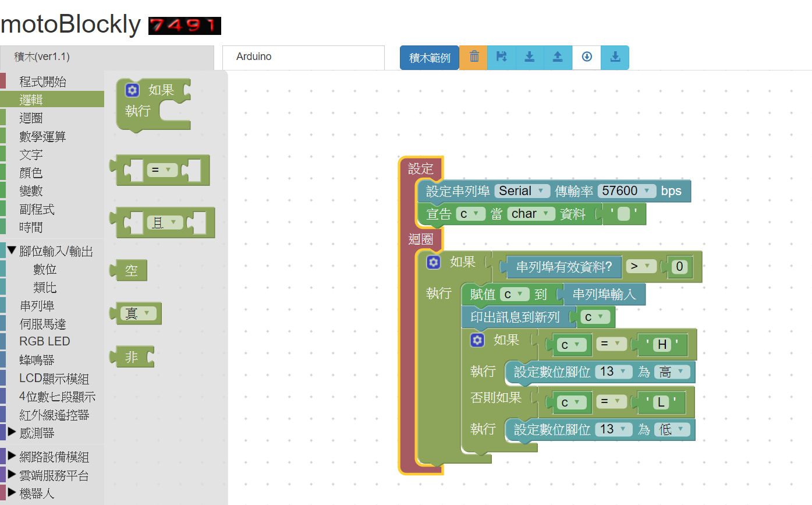812x505 pixels.
Task: Open the 高 pin level dropdown
Action: (672, 372)
